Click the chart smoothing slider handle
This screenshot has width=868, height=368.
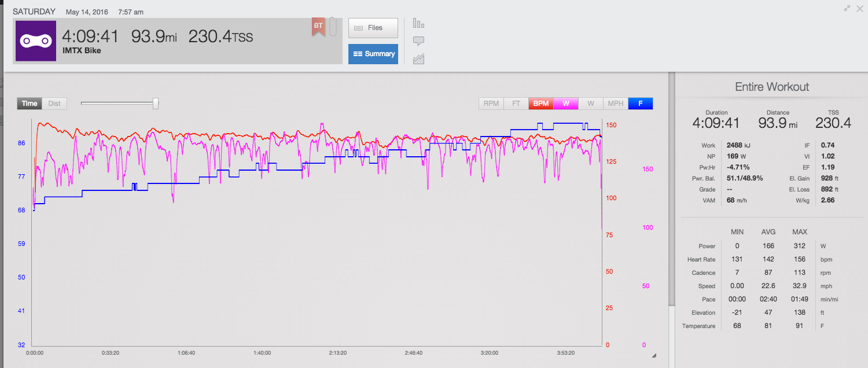coord(156,103)
